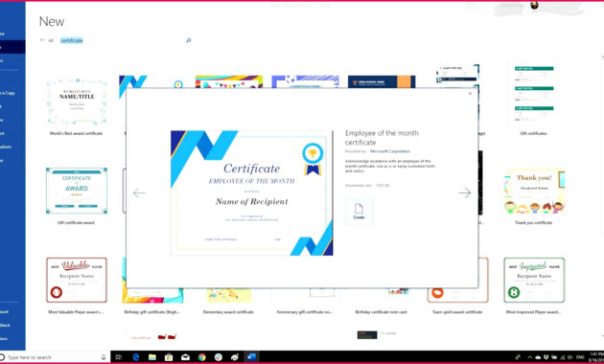This screenshot has height=364, width=604.
Task: Click the Thank you certificate caption
Action: click(x=533, y=223)
